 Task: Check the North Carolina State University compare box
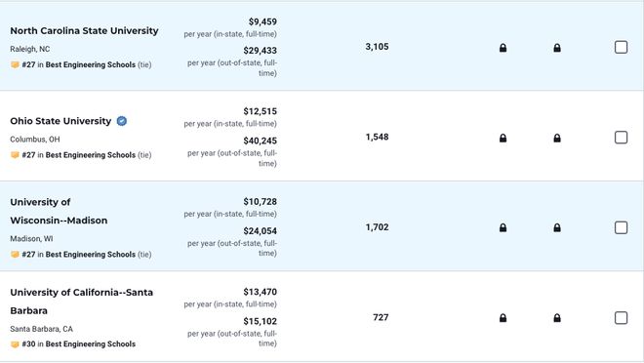pos(621,47)
